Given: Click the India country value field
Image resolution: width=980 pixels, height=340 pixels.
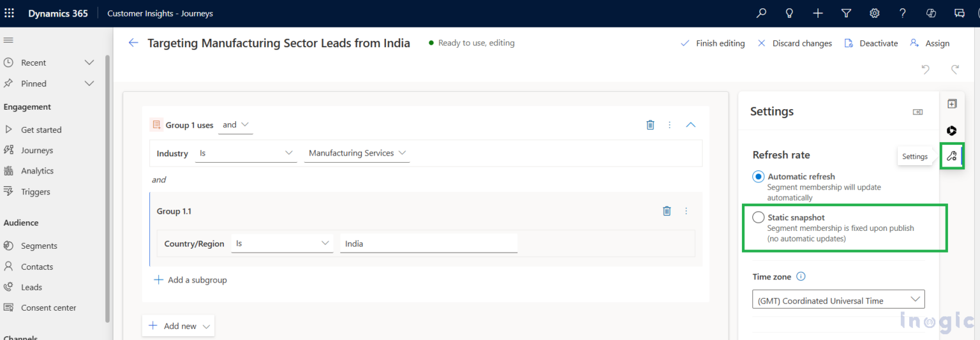Looking at the screenshot, I should pos(428,244).
